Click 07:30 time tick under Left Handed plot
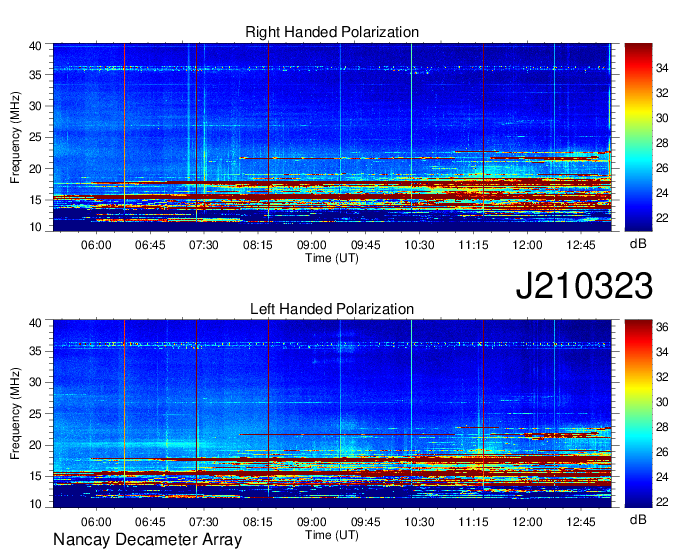 [204, 522]
